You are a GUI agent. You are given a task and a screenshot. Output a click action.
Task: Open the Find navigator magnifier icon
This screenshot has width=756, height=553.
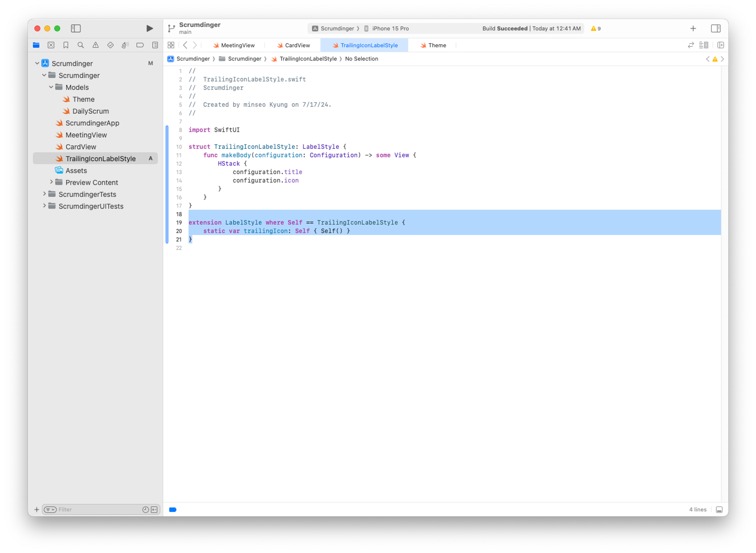coord(81,45)
